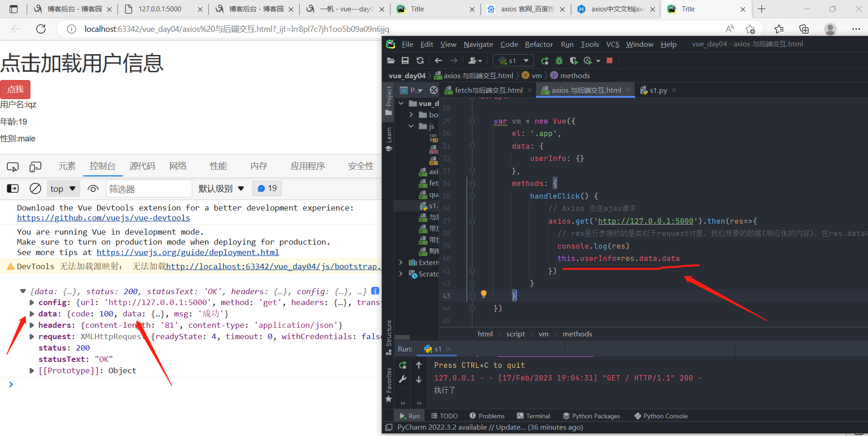Click the eye live expression icon

coord(93,189)
